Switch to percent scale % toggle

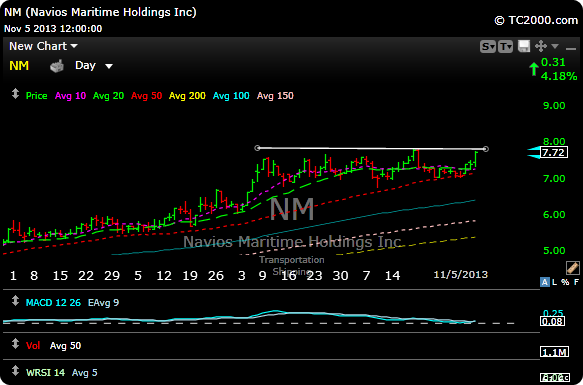point(565,282)
